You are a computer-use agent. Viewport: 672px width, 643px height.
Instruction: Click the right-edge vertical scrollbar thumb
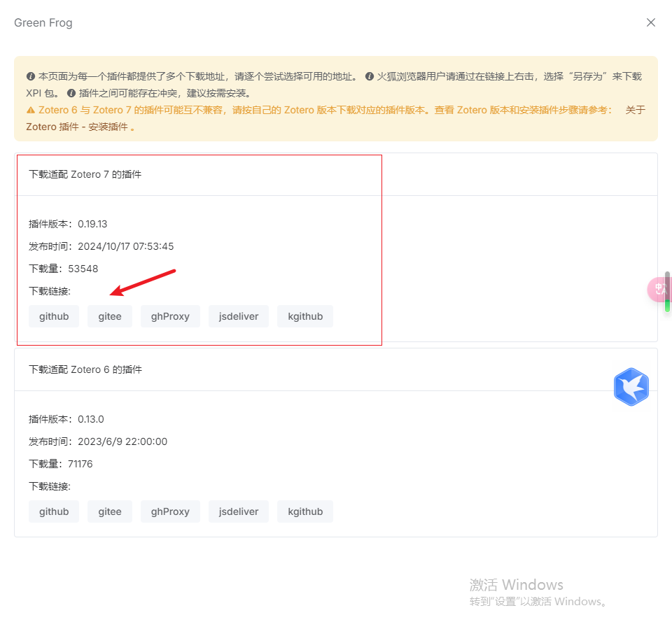[667, 291]
